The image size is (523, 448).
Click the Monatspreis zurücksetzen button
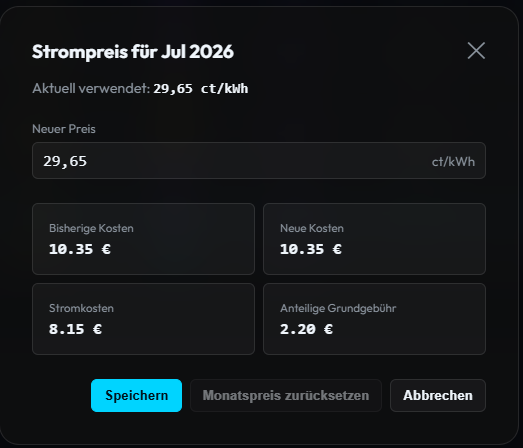286,395
